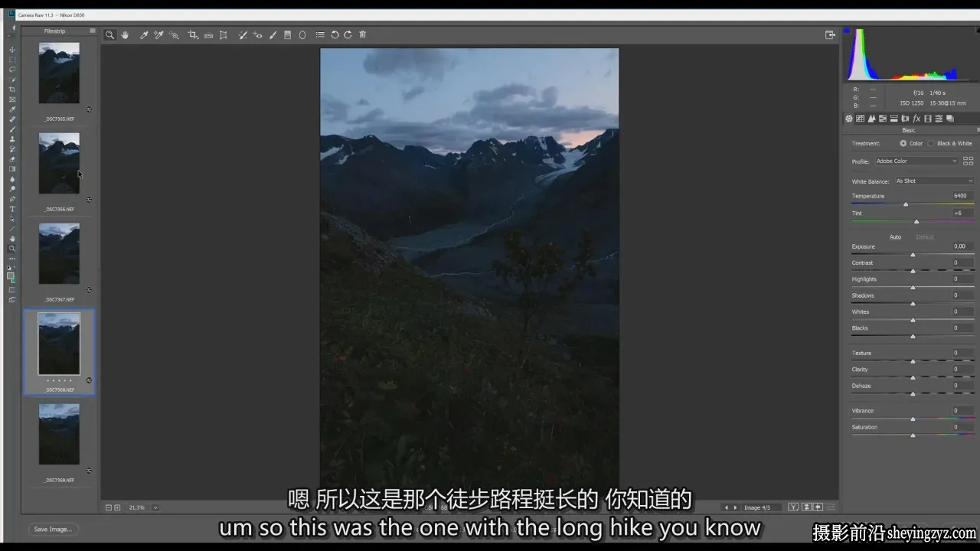Adjust the Exposure slider handle
Screen dimensions: 980x551
[913, 255]
